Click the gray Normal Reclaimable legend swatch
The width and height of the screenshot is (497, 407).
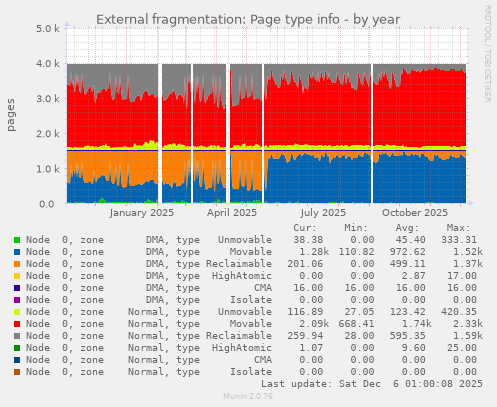[x=17, y=336]
